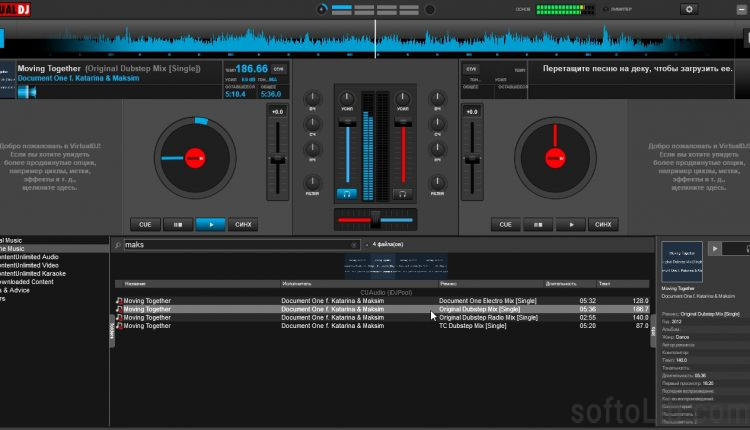Click the right welcome advanced options message
This screenshot has height=430, width=750.
pyautogui.click(x=699, y=166)
